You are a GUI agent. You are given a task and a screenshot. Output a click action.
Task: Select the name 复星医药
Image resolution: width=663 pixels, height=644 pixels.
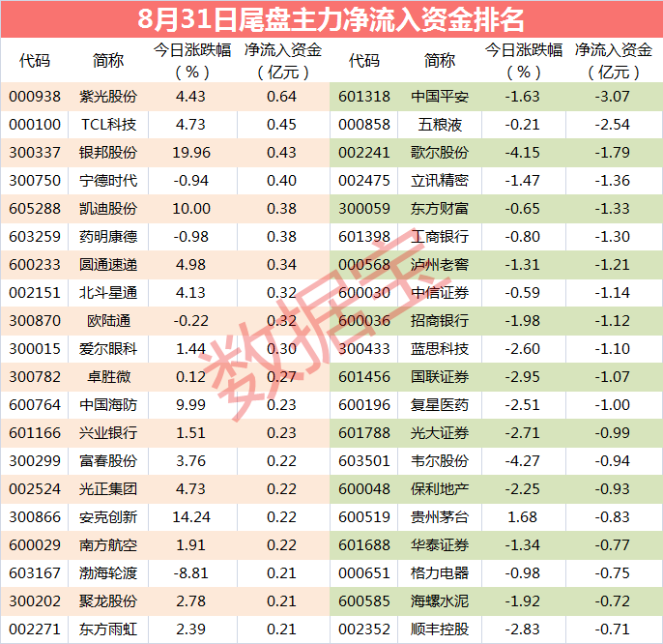tap(440, 405)
